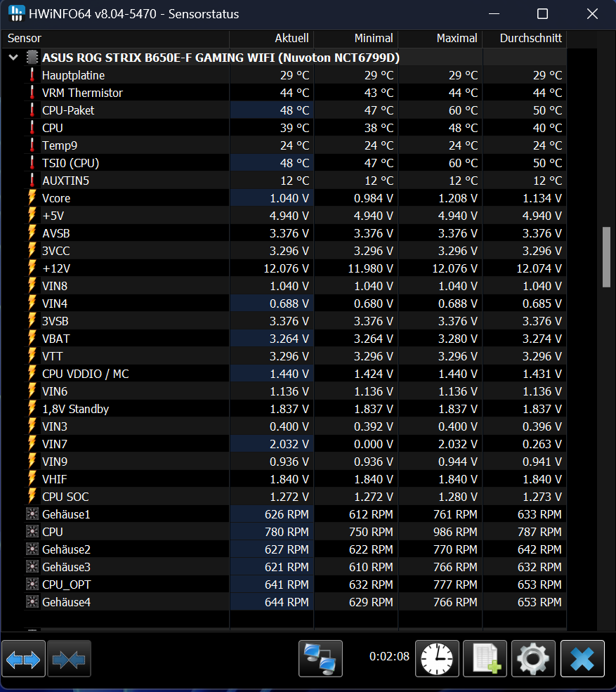Start logging with the sheet plus icon

tap(485, 659)
